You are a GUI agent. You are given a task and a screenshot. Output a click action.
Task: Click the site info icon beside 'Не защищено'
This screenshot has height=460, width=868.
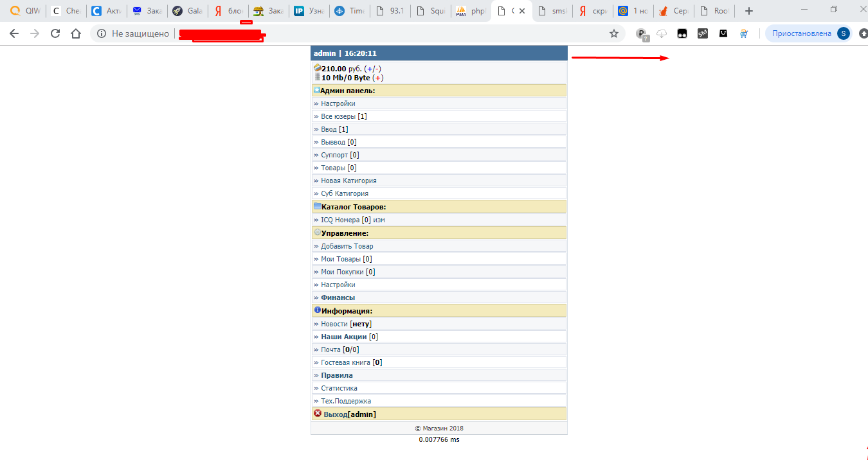102,34
